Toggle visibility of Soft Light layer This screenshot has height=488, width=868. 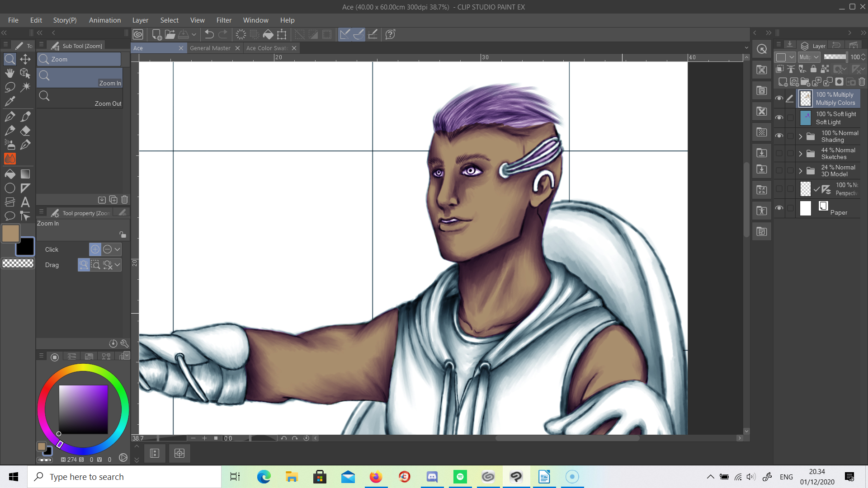tap(778, 117)
